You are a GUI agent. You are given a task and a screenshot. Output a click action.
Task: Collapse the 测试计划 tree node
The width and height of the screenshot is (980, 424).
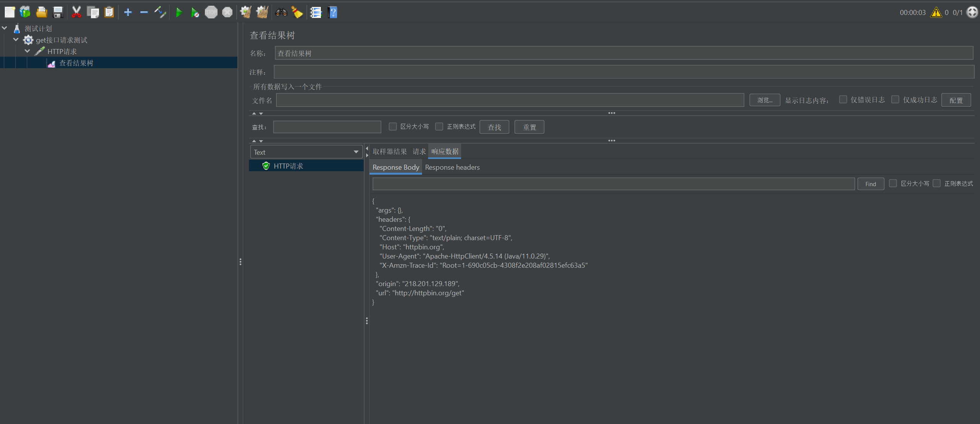[x=5, y=28]
